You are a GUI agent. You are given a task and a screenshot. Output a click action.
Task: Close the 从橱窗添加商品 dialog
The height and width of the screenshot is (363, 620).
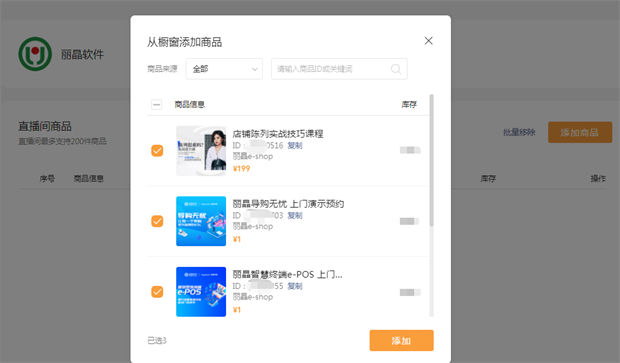[x=429, y=41]
